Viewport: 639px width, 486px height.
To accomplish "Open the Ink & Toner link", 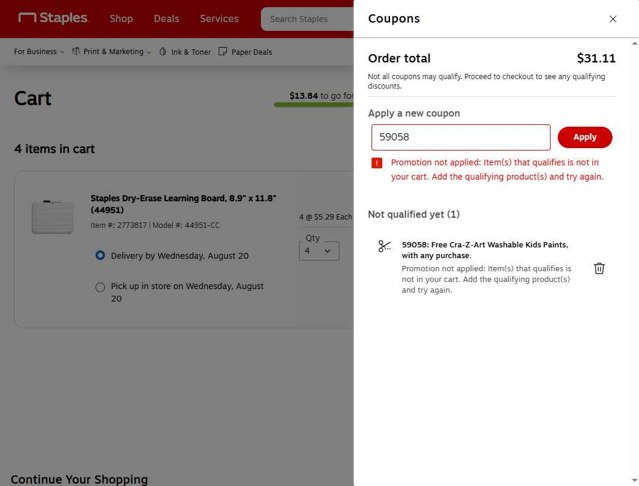I will click(191, 52).
